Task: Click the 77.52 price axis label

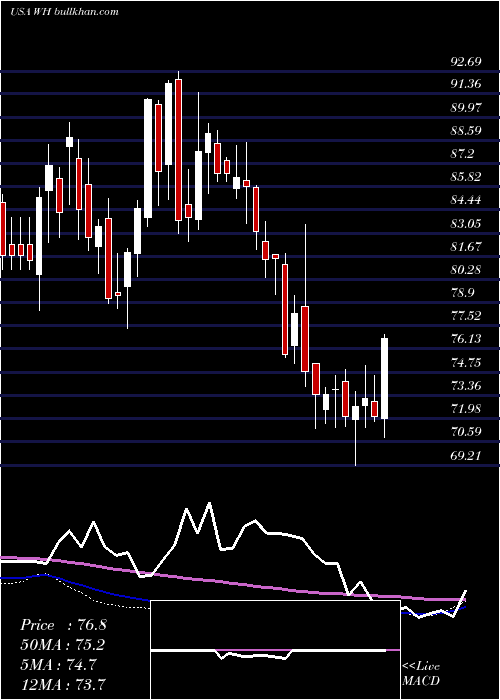Action: [466, 316]
